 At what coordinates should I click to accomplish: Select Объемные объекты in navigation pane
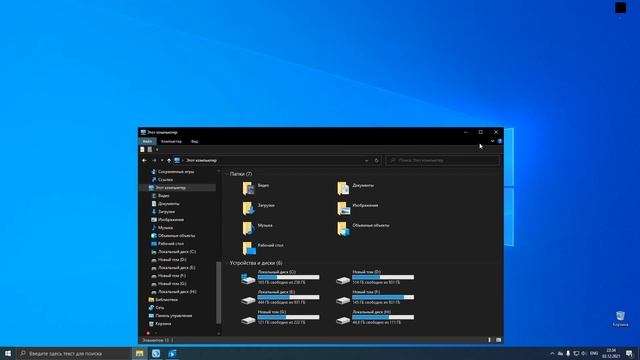coord(173,236)
